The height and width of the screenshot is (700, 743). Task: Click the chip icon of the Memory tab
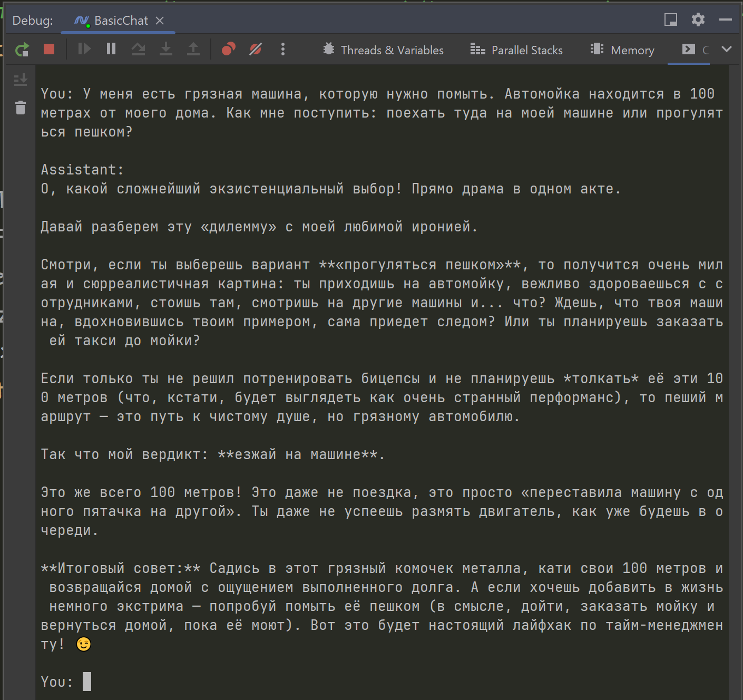[x=597, y=49]
